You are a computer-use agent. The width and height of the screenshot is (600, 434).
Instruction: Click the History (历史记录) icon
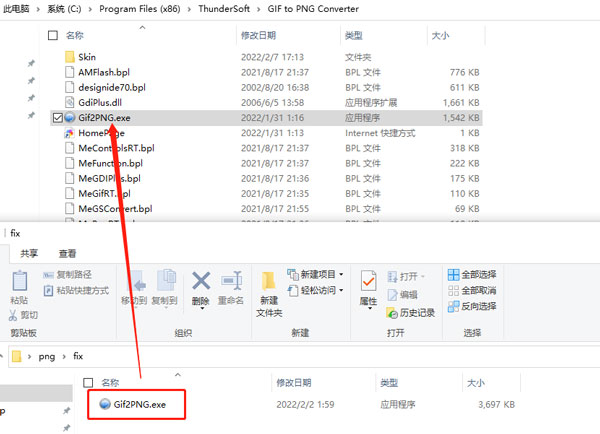pos(392,313)
